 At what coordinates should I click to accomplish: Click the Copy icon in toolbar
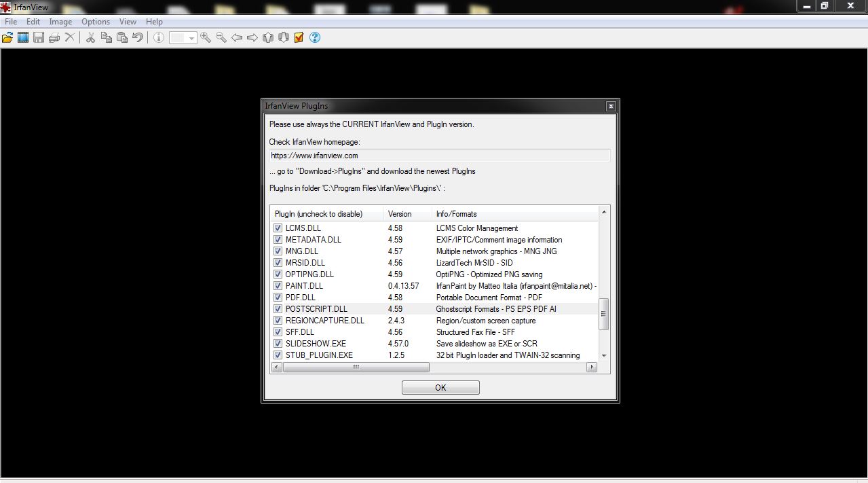[107, 38]
